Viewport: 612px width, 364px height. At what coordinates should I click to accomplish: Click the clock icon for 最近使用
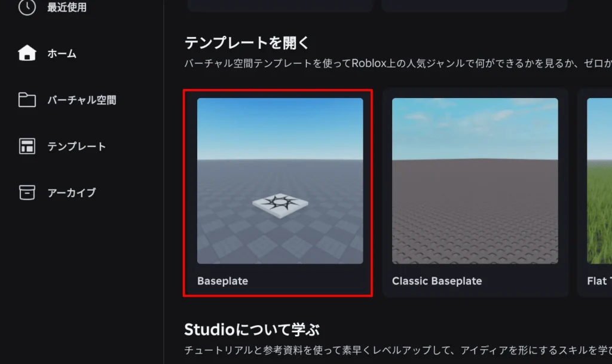pyautogui.click(x=27, y=7)
